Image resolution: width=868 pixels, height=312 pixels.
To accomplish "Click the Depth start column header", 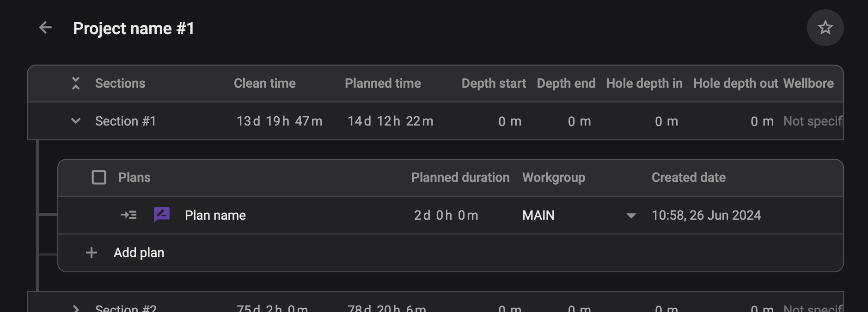I will pyautogui.click(x=494, y=83).
